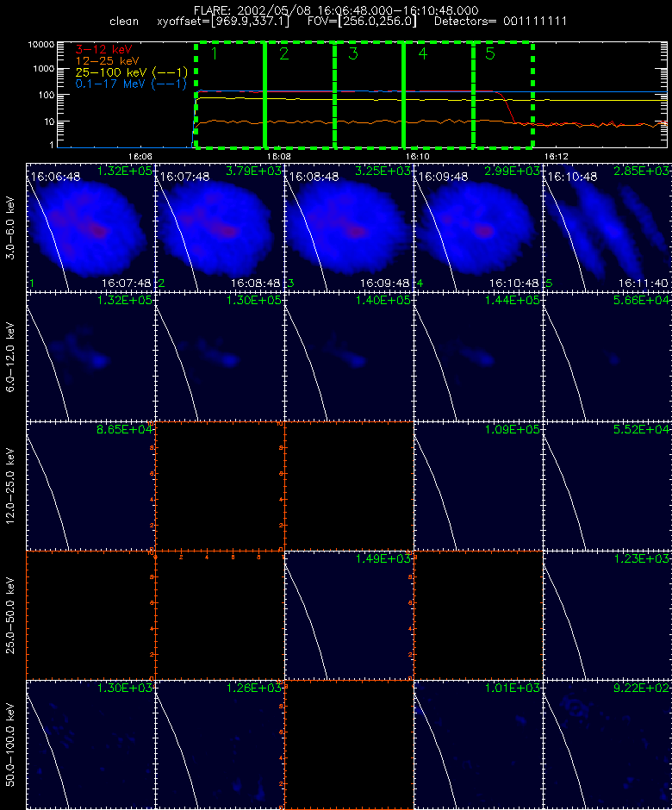Screen dimensions: 672x810
Task: Select interval marker 5 in the light curve
Action: (x=490, y=53)
